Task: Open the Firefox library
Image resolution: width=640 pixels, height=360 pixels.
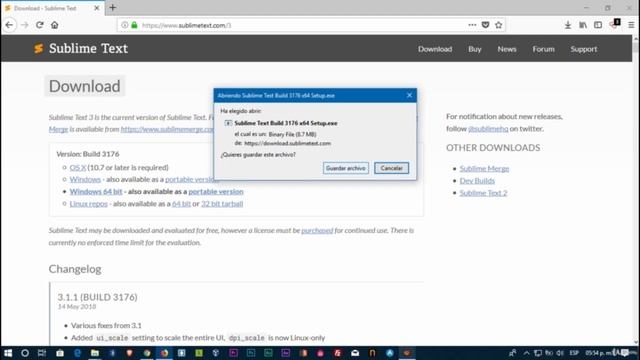Action: (583, 25)
